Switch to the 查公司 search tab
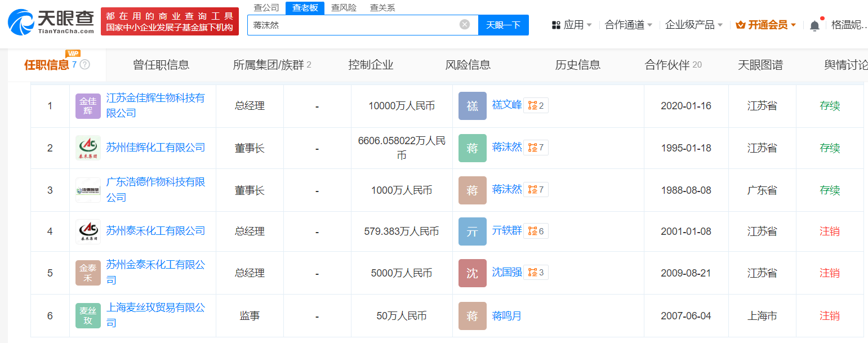Screen dimensions: 868x343 pyautogui.click(x=266, y=7)
